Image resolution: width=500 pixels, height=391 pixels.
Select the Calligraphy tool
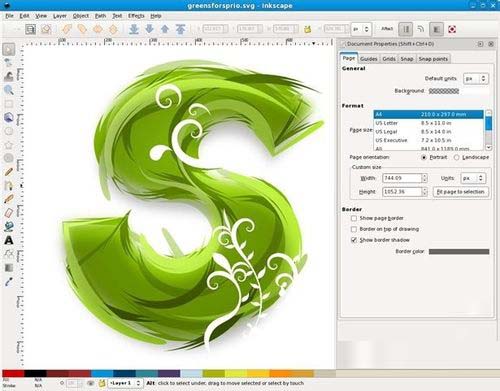point(9,199)
